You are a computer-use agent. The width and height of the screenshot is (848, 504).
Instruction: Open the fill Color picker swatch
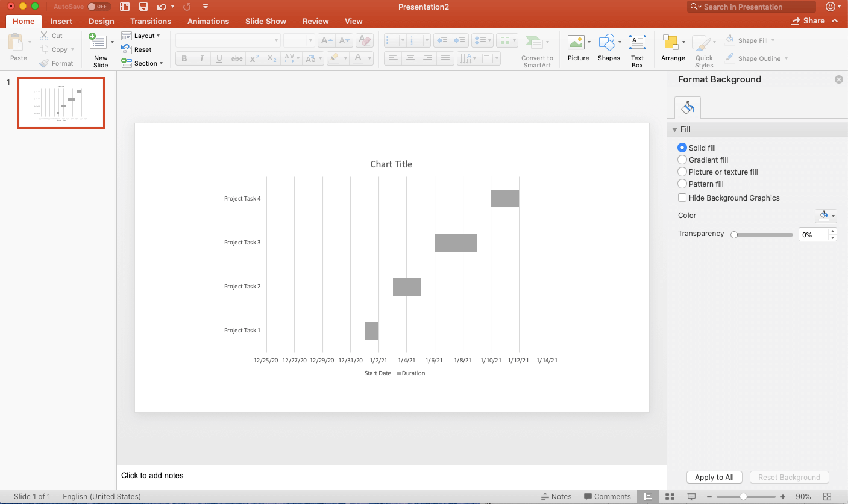(x=824, y=216)
